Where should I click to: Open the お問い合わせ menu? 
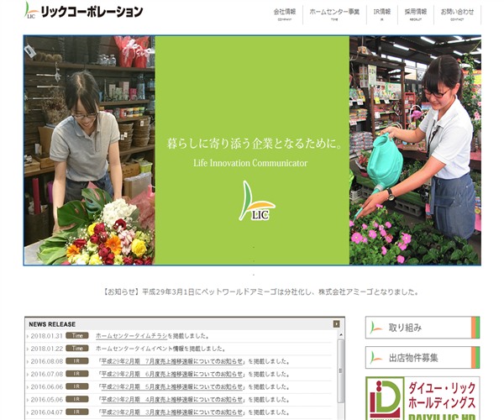(x=457, y=14)
